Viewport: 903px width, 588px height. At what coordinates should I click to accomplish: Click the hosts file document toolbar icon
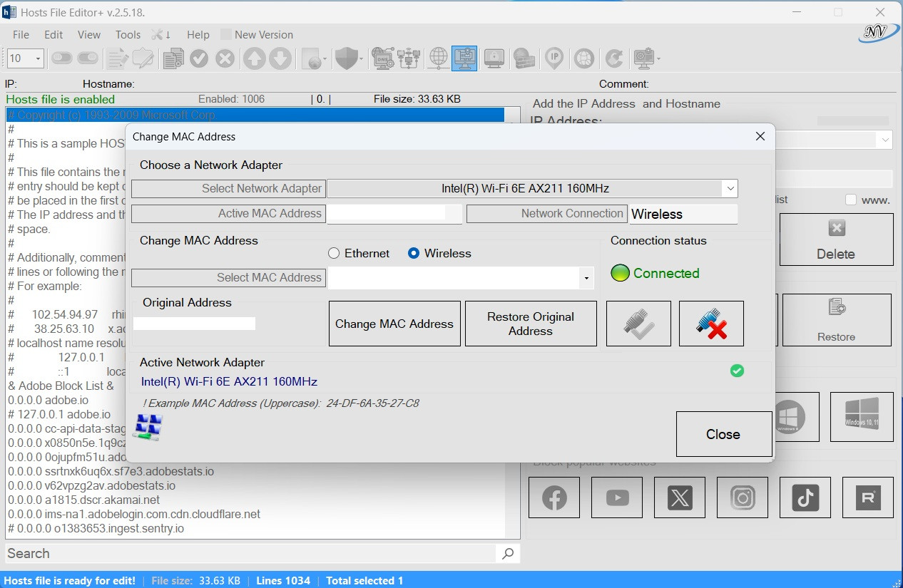311,58
